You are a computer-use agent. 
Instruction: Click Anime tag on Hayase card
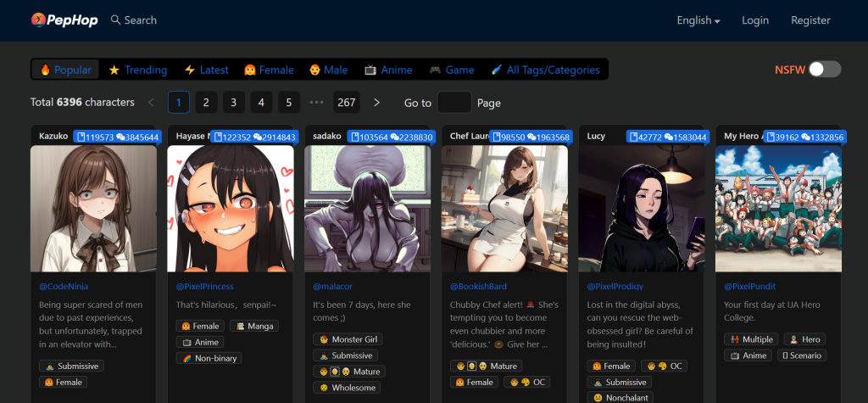(x=200, y=342)
